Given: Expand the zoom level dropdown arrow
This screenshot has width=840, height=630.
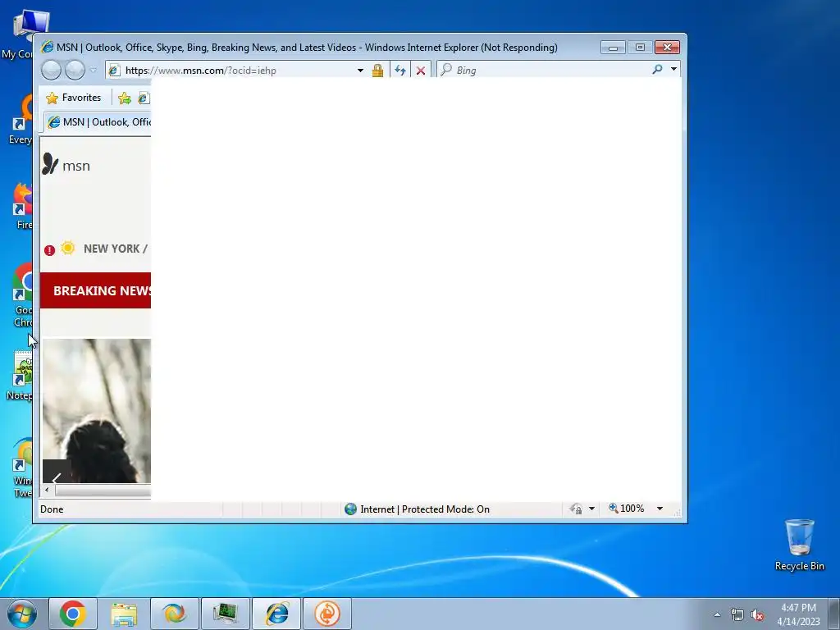Looking at the screenshot, I should [660, 509].
